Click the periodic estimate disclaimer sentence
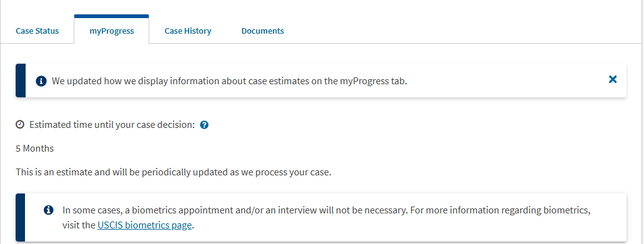The width and height of the screenshot is (644, 244). click(x=173, y=172)
